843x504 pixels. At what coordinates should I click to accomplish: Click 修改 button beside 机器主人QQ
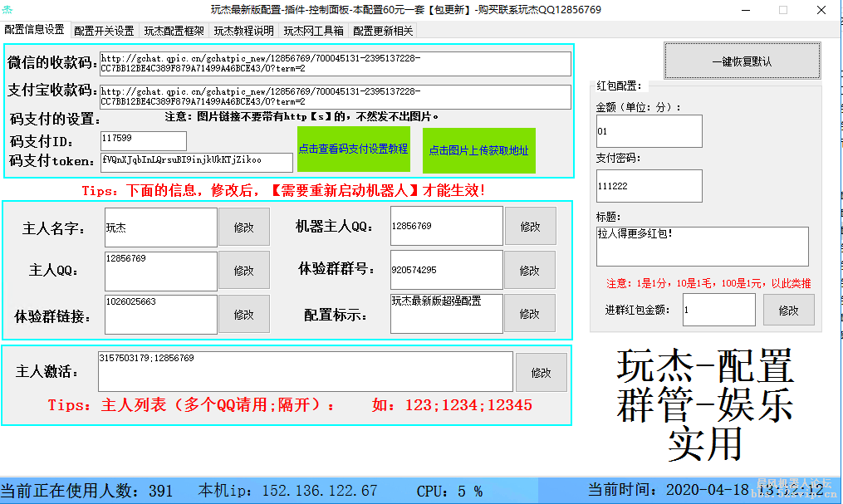coord(530,226)
